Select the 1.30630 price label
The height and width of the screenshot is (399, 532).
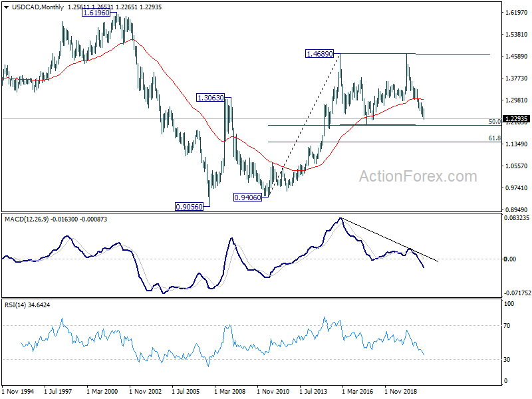point(210,98)
